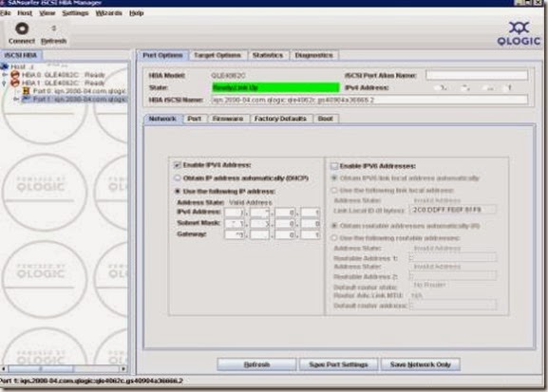Select Use the following routable addresses
This screenshot has width=548, height=392.
334,238
